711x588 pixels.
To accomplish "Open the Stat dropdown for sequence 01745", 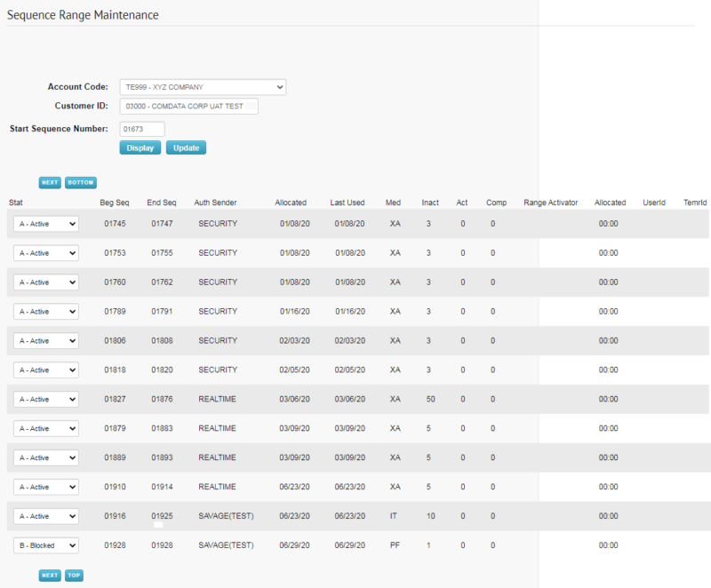I will pos(45,223).
